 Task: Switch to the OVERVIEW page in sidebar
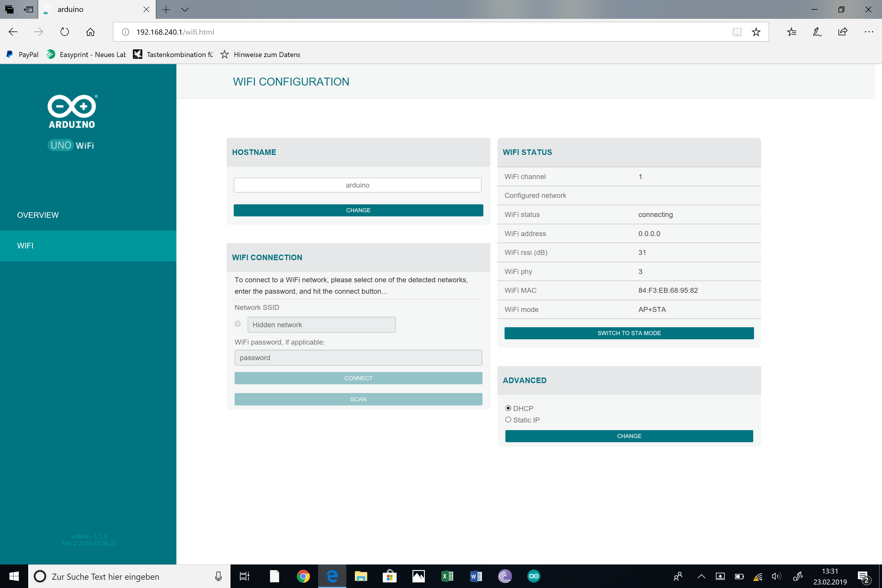[x=38, y=215]
